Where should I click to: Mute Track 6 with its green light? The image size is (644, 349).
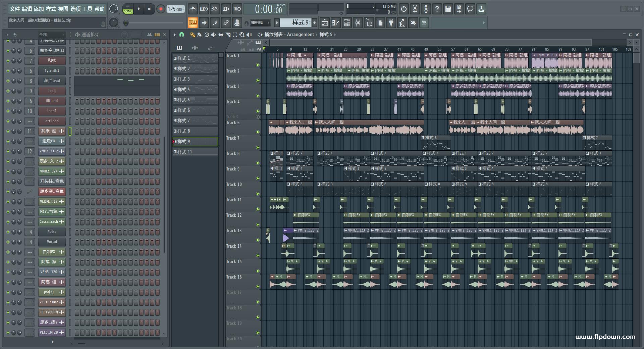tap(258, 132)
